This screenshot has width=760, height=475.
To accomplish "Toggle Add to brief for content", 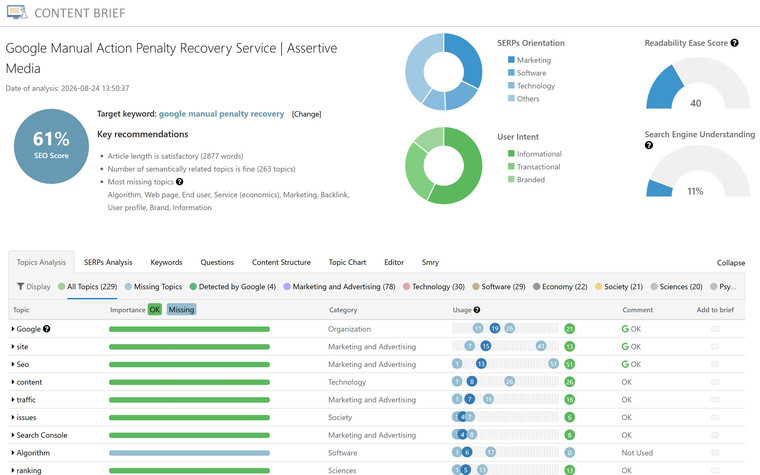I will coord(715,382).
